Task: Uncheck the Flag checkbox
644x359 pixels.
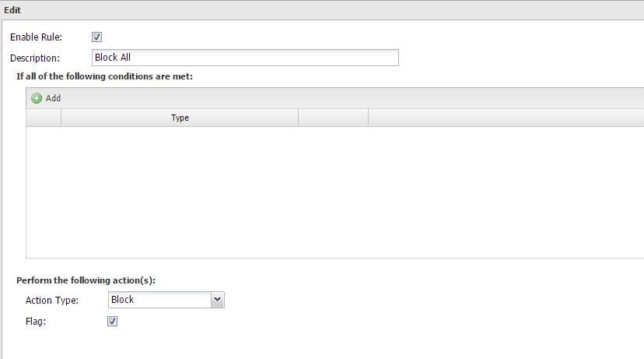Action: tap(112, 321)
